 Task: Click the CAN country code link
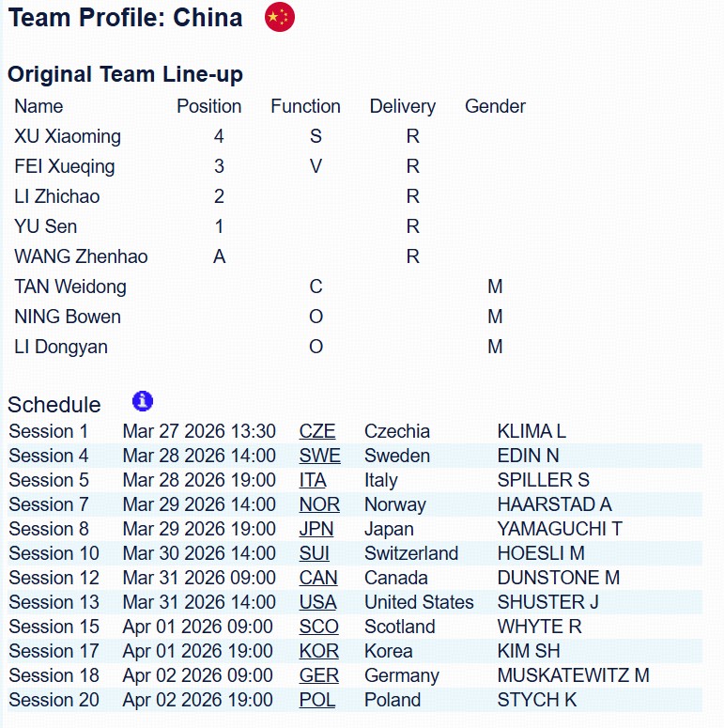click(x=318, y=578)
